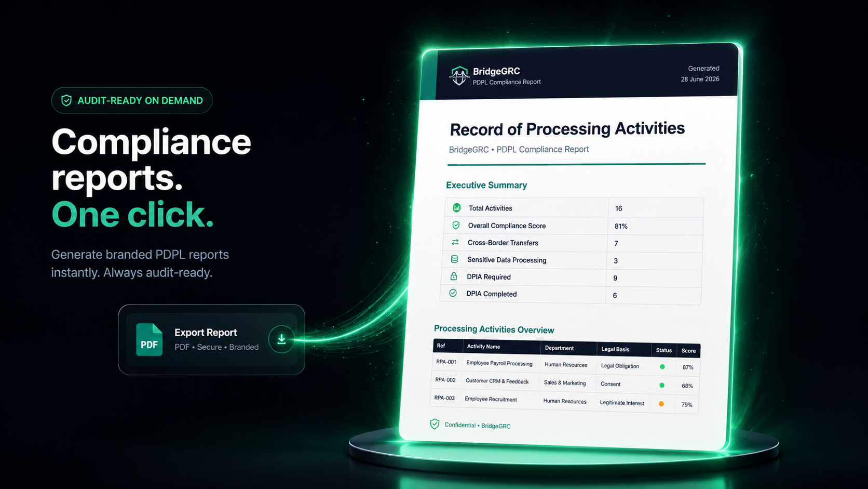868x489 pixels.
Task: Click the Executive Summary heading
Action: tap(486, 185)
